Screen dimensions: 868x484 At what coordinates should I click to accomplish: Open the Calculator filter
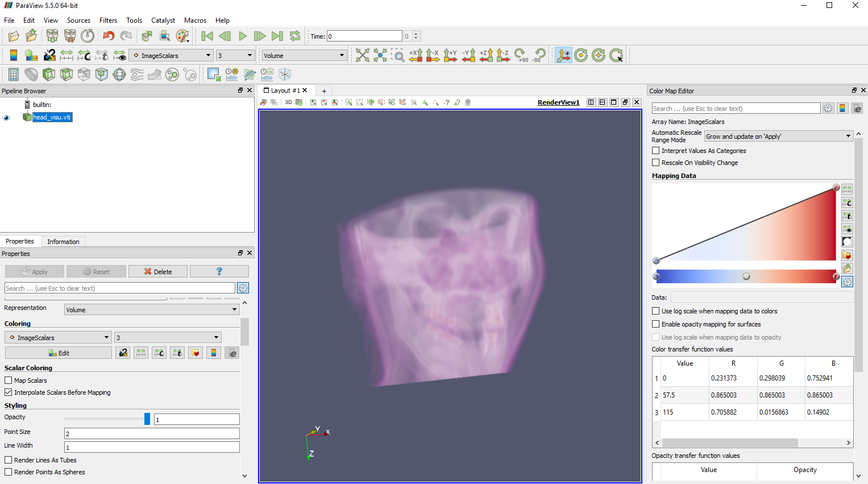14,74
